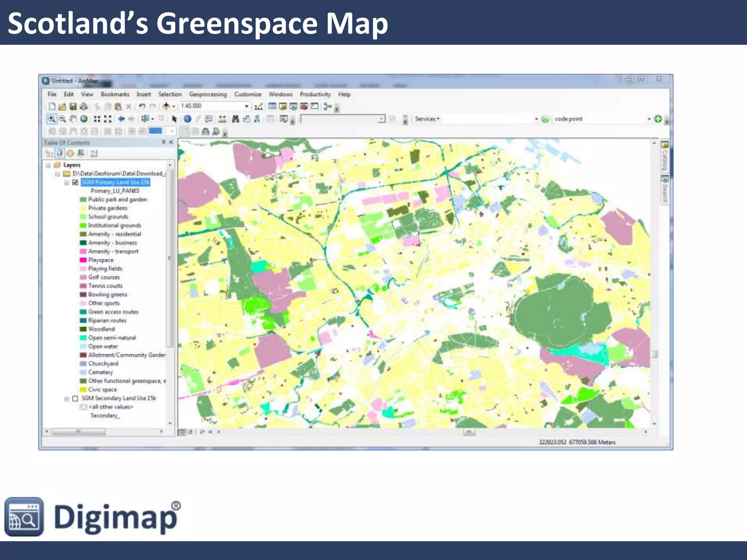Image resolution: width=747 pixels, height=560 pixels.
Task: Click the Woodland dark green swatch
Action: point(83,329)
